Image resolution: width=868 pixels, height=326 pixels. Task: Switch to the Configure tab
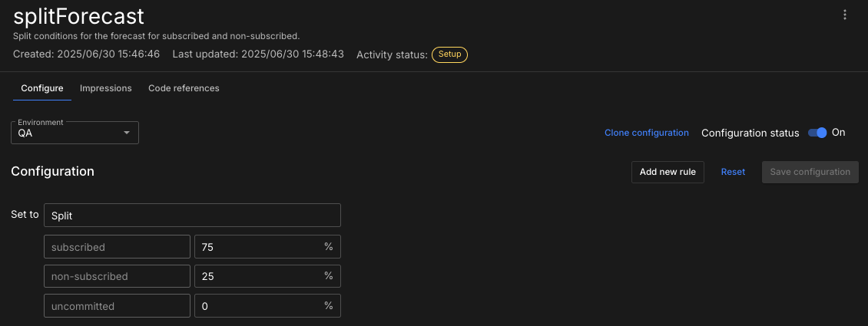pos(42,88)
